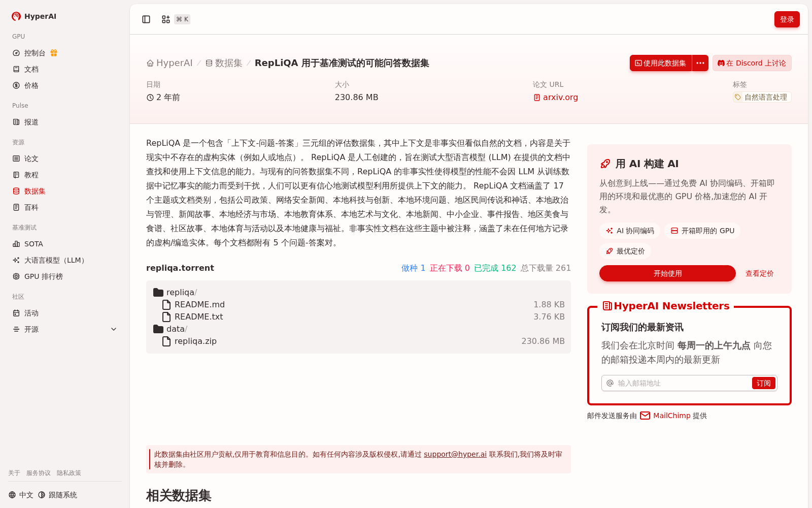Open 控制台 in the sidebar

click(x=35, y=53)
